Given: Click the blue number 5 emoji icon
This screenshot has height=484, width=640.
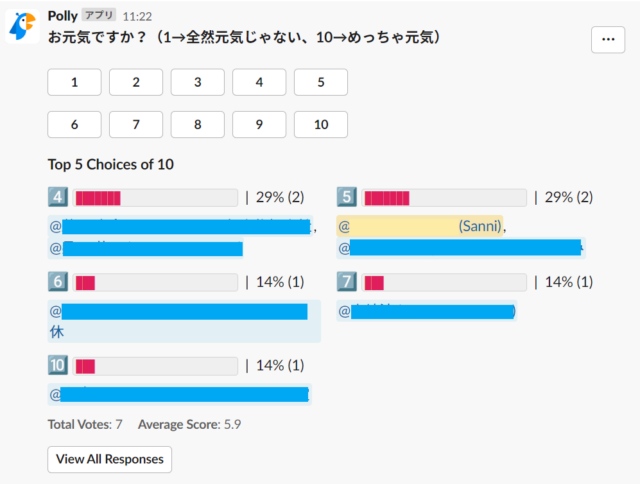Looking at the screenshot, I should point(347,197).
